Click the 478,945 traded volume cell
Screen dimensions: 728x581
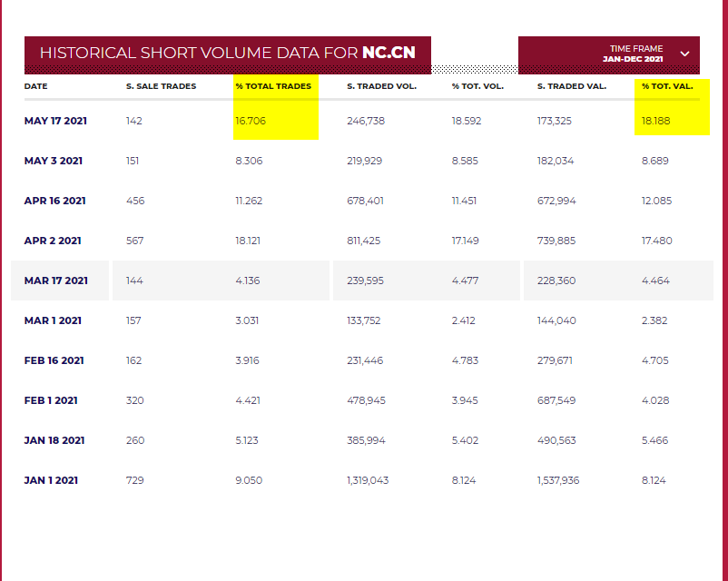(367, 400)
